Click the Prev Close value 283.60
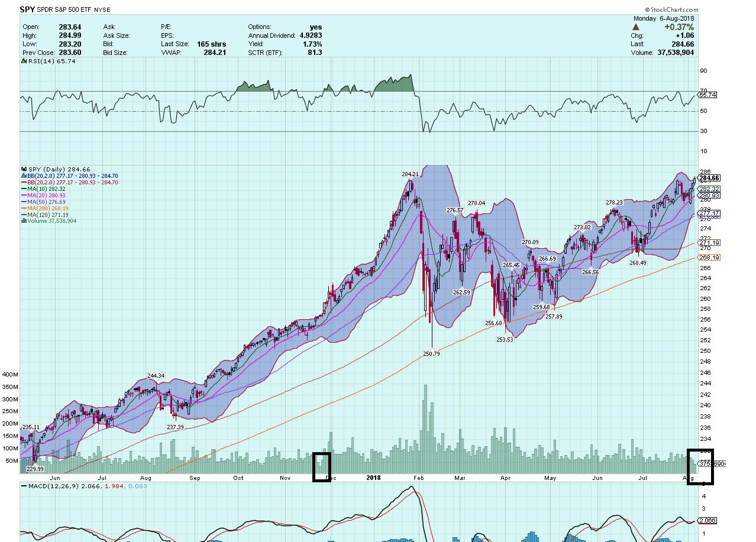This screenshot has width=756, height=542. pyautogui.click(x=71, y=53)
